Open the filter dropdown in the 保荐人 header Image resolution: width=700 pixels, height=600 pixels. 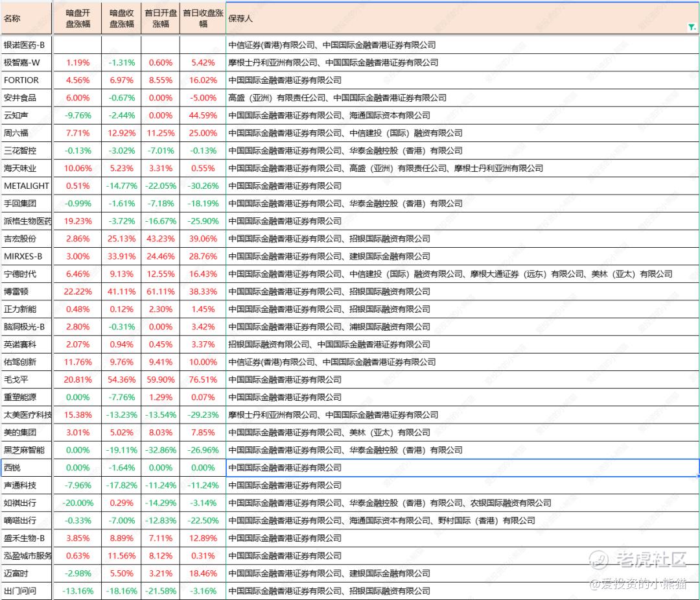(x=692, y=28)
